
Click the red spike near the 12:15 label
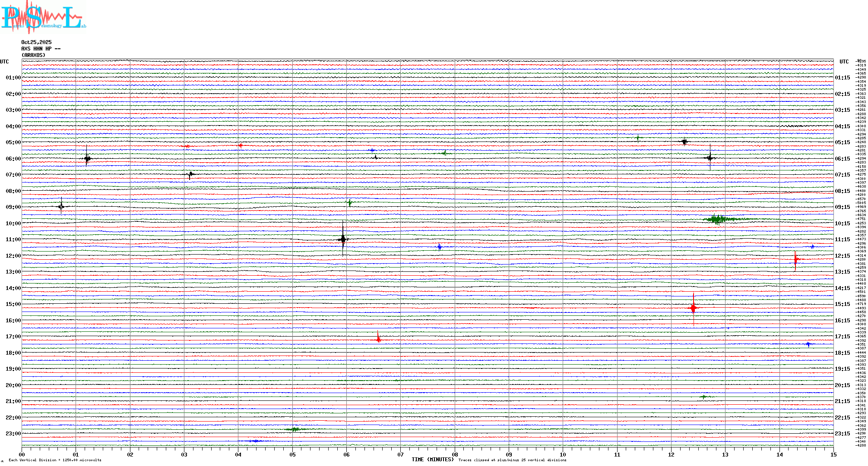(x=795, y=259)
